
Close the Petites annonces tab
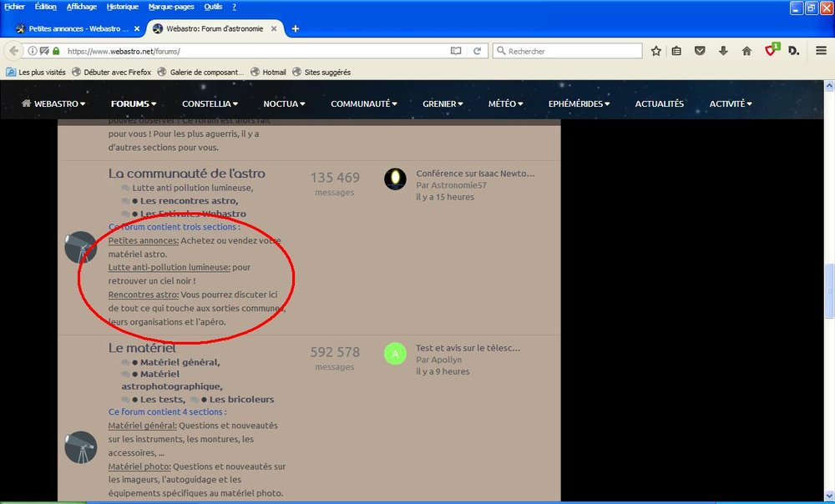pos(137,28)
